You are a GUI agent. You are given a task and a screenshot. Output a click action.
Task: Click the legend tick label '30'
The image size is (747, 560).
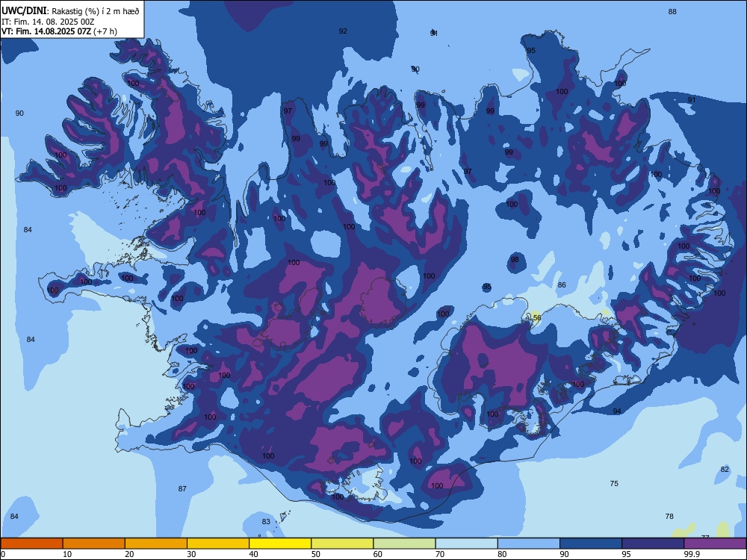[x=191, y=554]
